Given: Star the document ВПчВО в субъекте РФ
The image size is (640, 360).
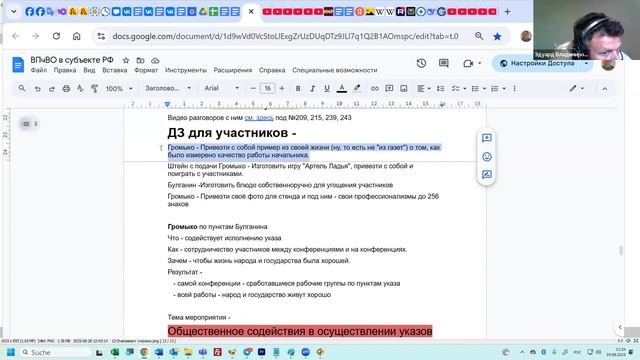Looking at the screenshot, I should click(x=126, y=60).
